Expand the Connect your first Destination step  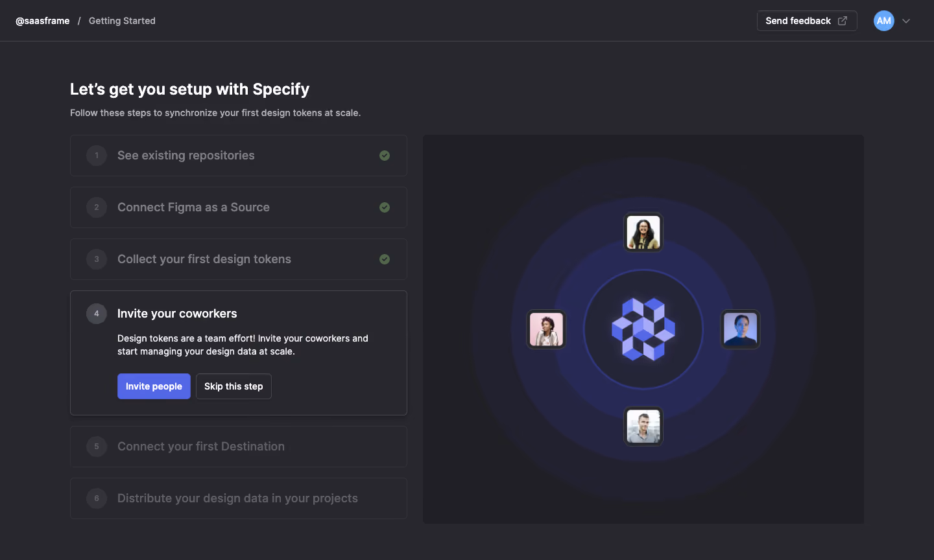tap(239, 447)
